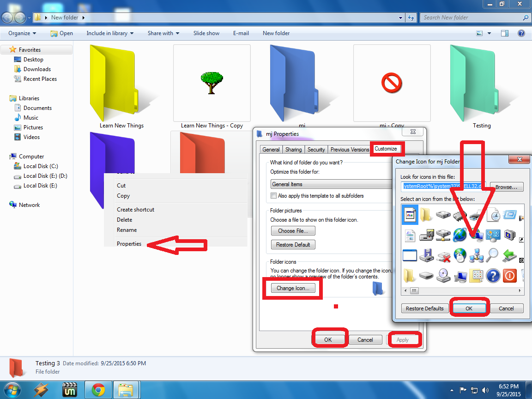Viewport: 532px width, 399px height.
Task: Show hidden icons in the system tray
Action: pyautogui.click(x=452, y=390)
